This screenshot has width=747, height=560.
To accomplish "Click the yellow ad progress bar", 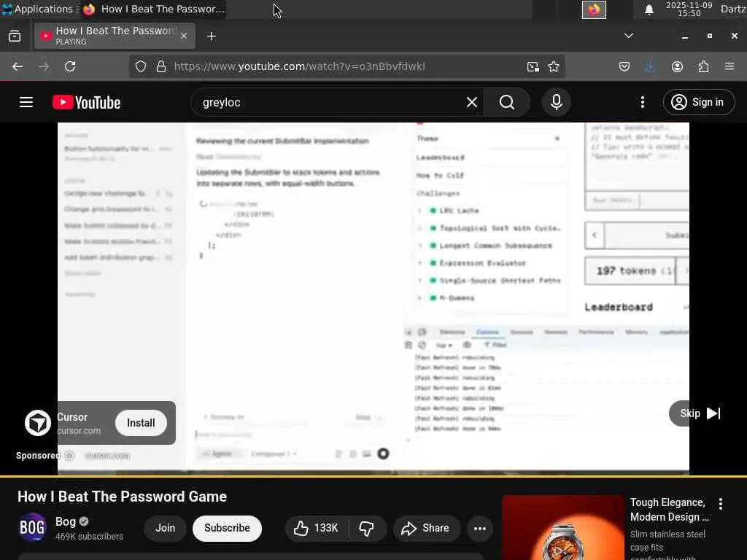I will tap(373, 475).
